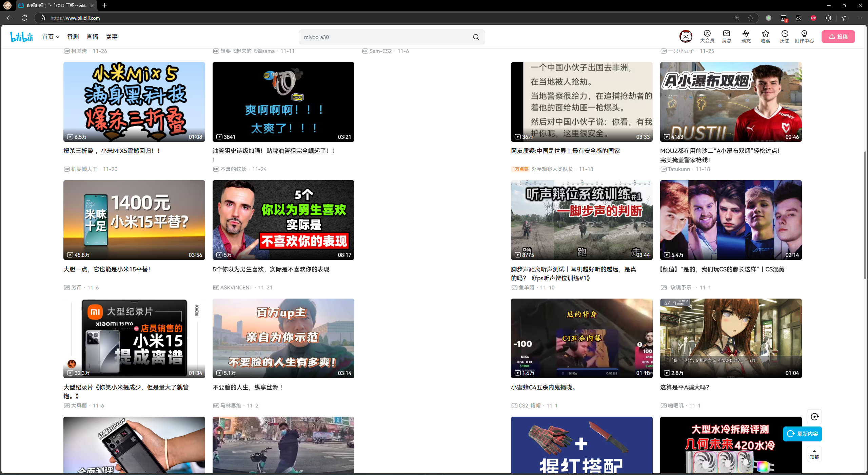Click the round replay icon above 刷新内容
The image size is (868, 475).
click(x=814, y=417)
